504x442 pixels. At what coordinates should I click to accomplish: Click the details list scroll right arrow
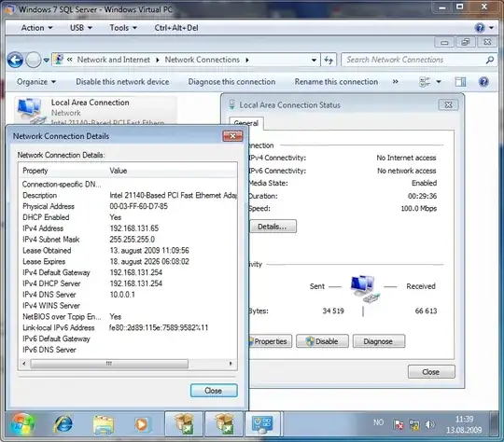pos(231,364)
